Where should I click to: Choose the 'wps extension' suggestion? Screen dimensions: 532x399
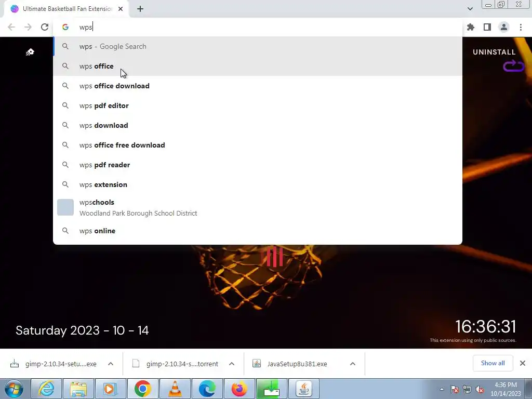(258, 184)
